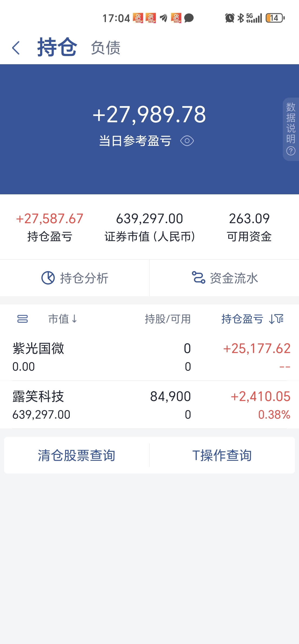This screenshot has height=644, width=299.
Task: Tap the back arrow icon
Action: pos(16,48)
